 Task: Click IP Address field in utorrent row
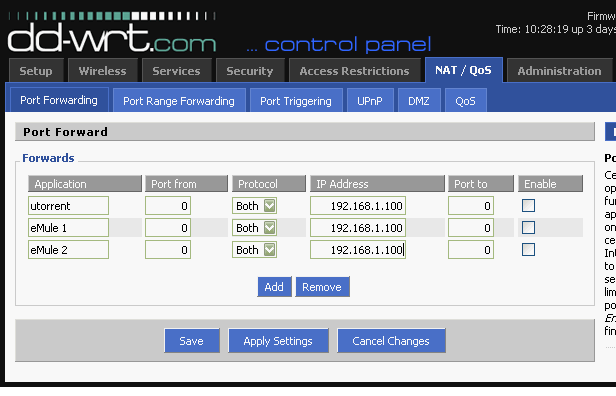coord(358,205)
